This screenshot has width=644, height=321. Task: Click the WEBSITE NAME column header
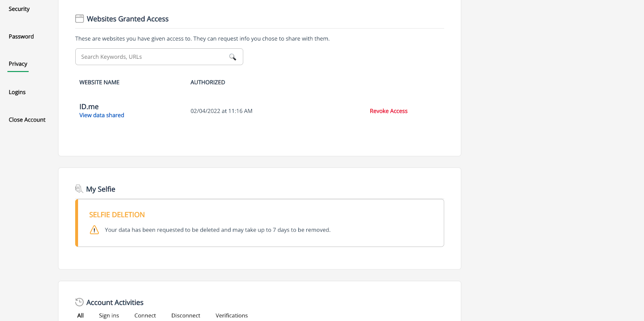point(99,82)
